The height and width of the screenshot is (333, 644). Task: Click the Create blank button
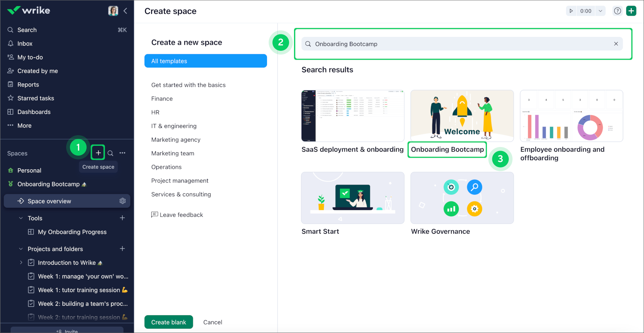tap(169, 322)
